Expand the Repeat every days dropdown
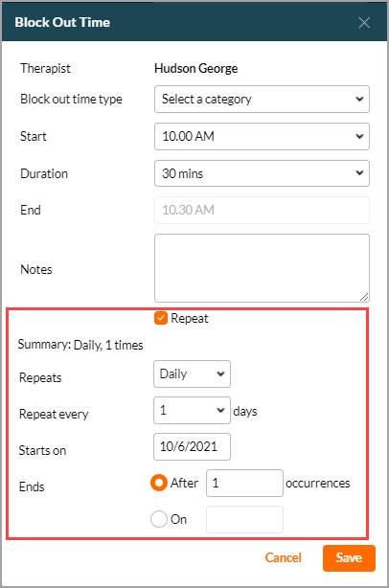The height and width of the screenshot is (588, 389). (192, 410)
